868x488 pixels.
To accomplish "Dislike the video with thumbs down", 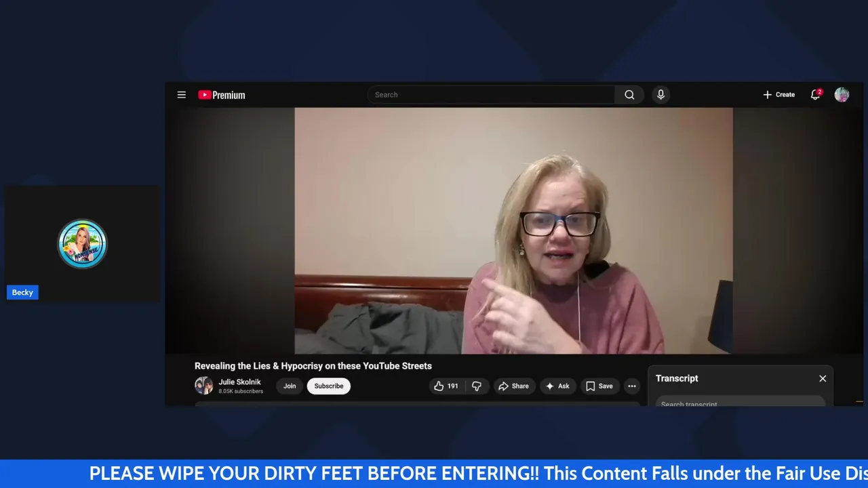I will [477, 386].
